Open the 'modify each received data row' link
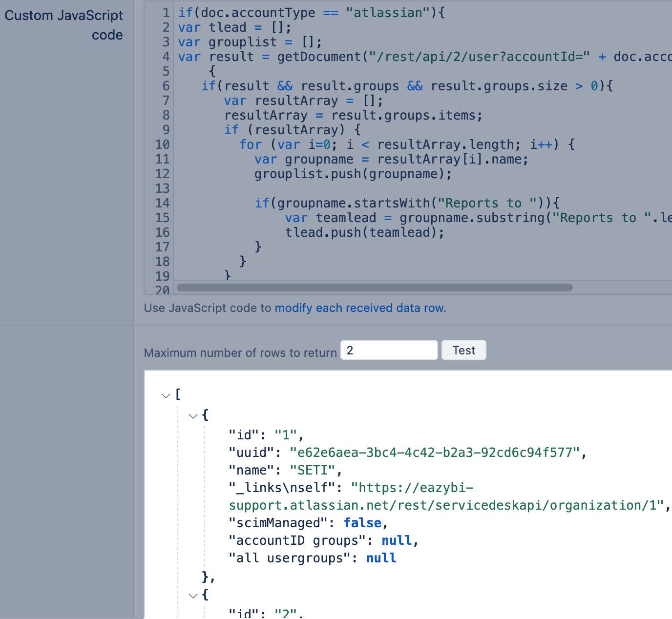The height and width of the screenshot is (619, 672). 360,308
